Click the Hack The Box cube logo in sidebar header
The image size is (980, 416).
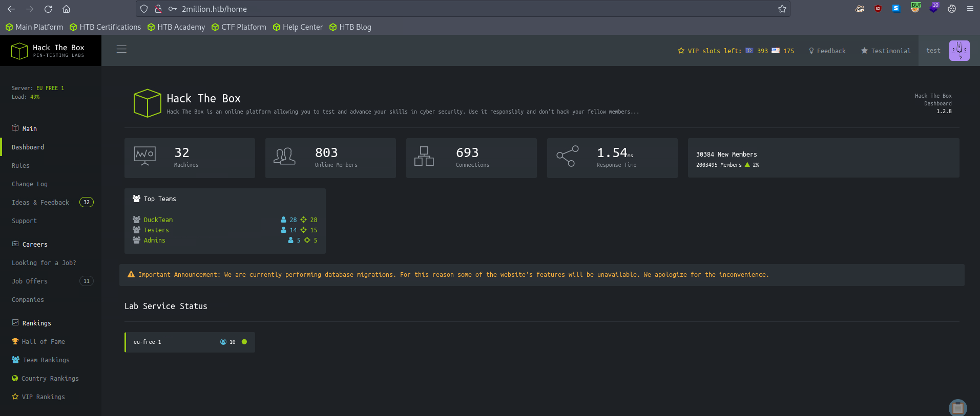[x=19, y=51]
